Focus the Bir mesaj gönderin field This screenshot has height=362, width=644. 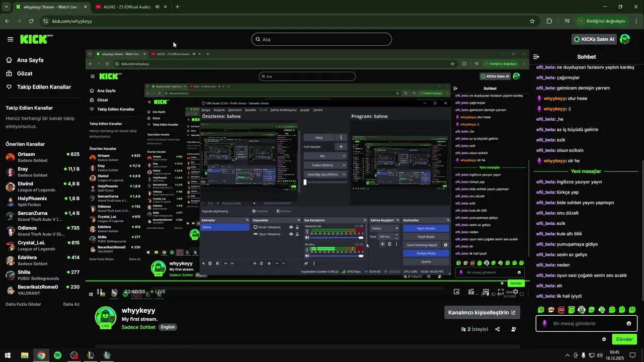coord(587,323)
